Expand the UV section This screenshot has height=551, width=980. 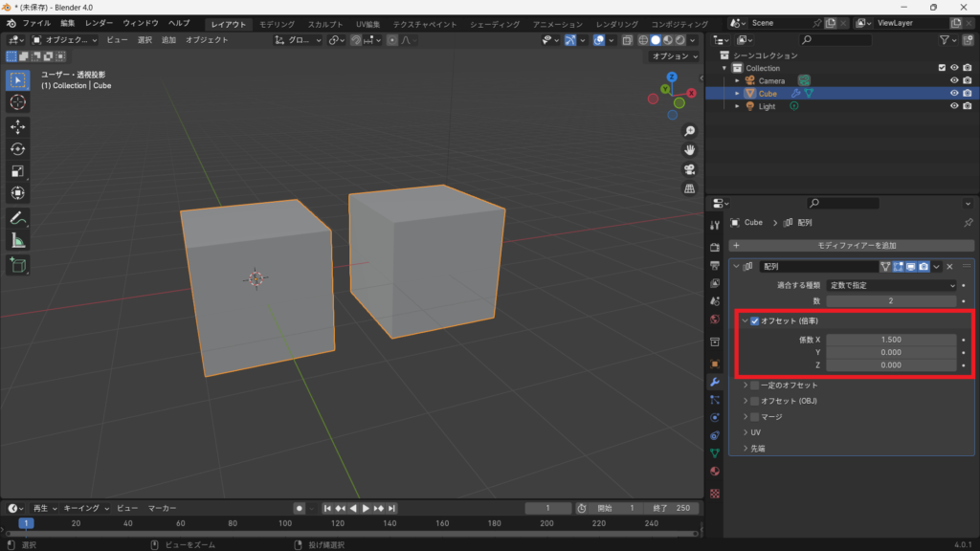(756, 432)
